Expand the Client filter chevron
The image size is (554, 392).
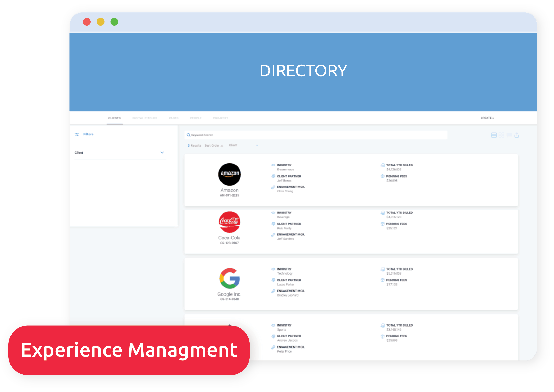pos(162,152)
